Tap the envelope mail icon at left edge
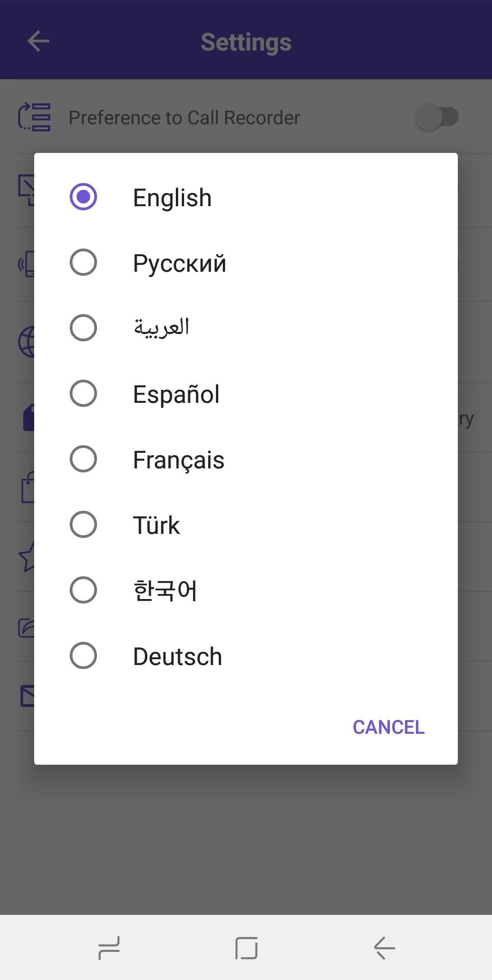492x980 pixels. (27, 696)
